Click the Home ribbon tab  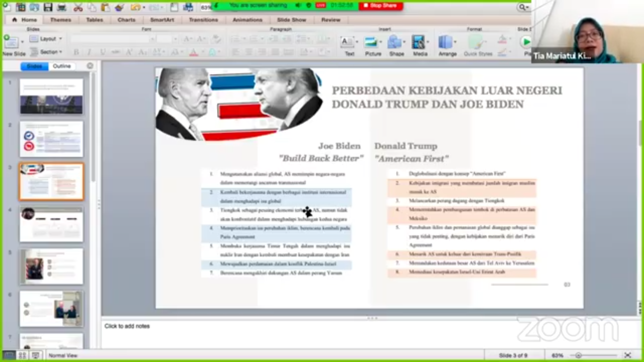(x=24, y=20)
